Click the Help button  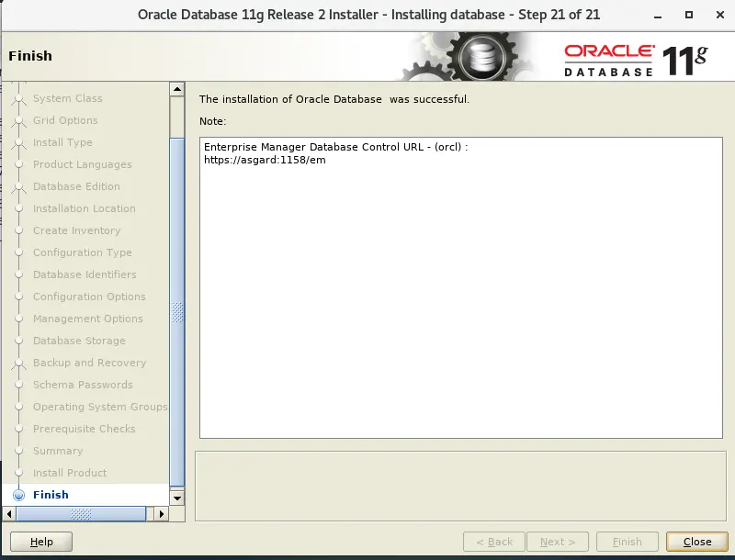click(x=41, y=542)
